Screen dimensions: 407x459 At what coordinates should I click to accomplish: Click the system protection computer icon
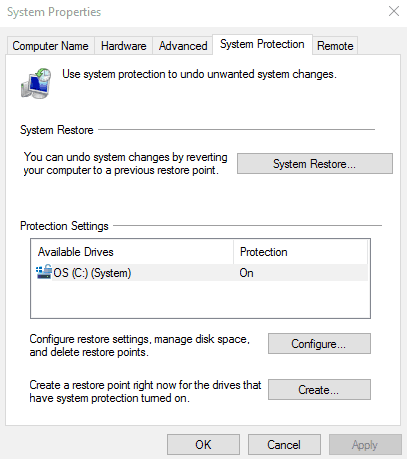pyautogui.click(x=36, y=83)
